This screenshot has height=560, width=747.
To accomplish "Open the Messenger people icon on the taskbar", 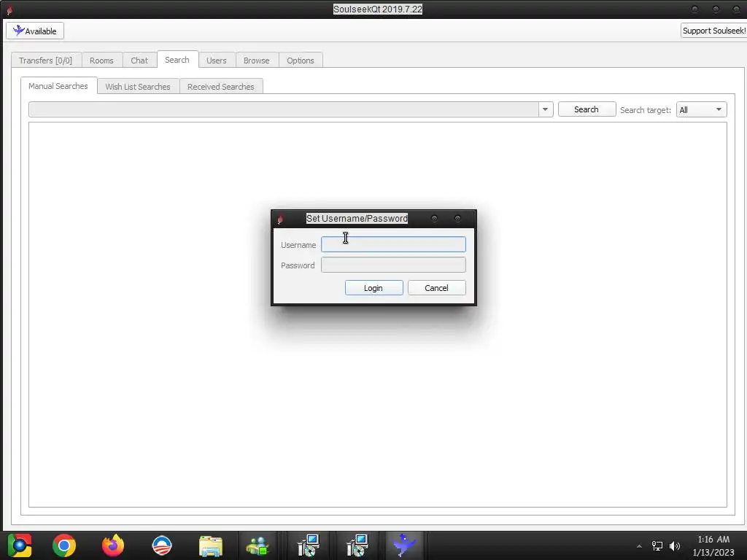I will [x=258, y=545].
